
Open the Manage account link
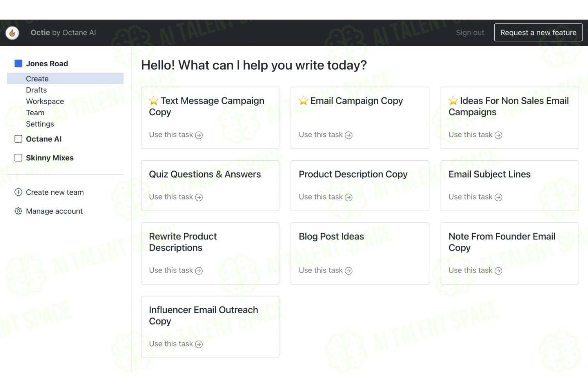(54, 211)
